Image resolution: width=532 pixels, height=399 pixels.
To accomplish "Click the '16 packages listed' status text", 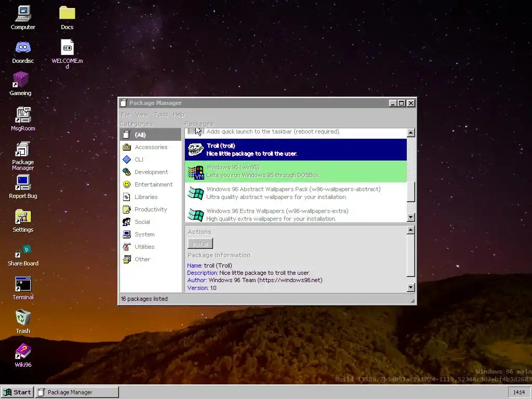I will coord(144,299).
